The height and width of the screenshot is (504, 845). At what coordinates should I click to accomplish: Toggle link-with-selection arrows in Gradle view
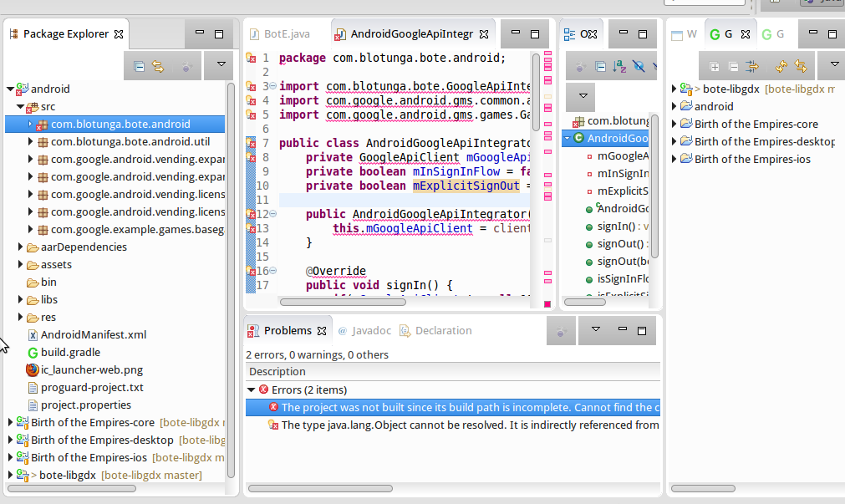coord(801,66)
